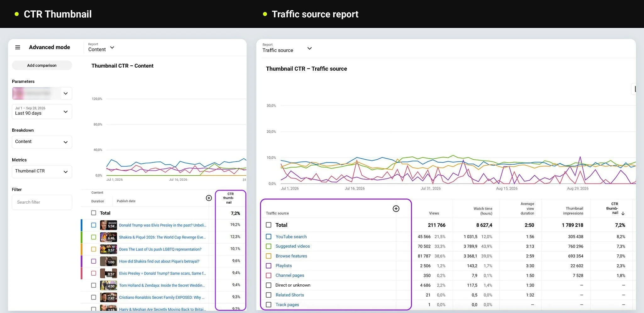Image resolution: width=644 pixels, height=313 pixels.
Task: Toggle checkbox for Shakira & Piqué 2026 video
Action: click(x=94, y=237)
